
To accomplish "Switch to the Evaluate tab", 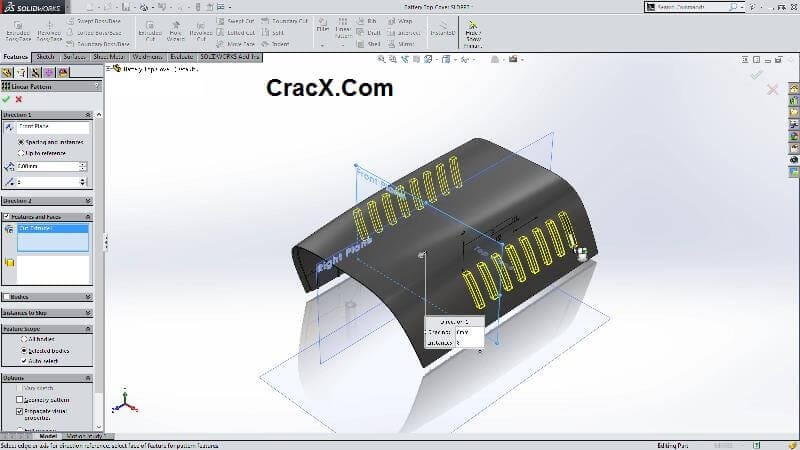I will [x=182, y=57].
